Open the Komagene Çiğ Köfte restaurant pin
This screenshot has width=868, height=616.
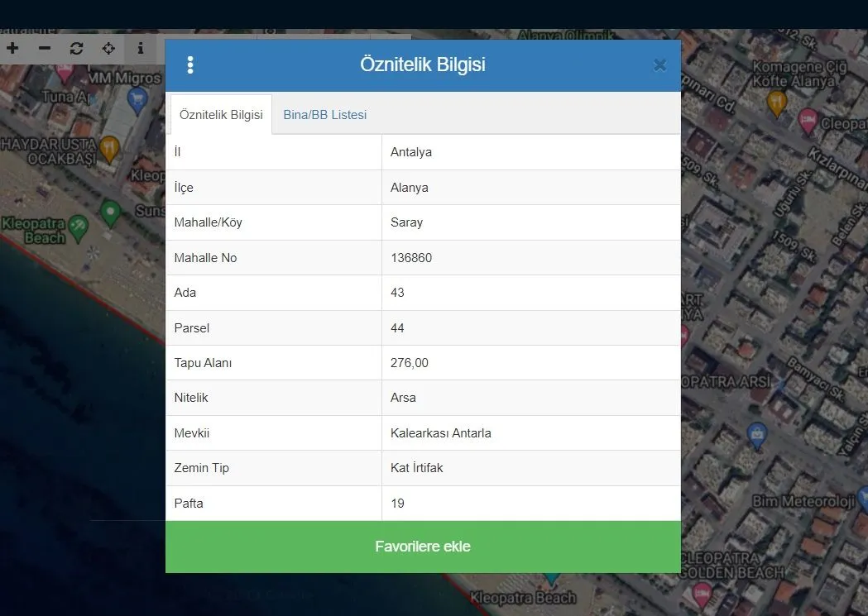click(776, 101)
